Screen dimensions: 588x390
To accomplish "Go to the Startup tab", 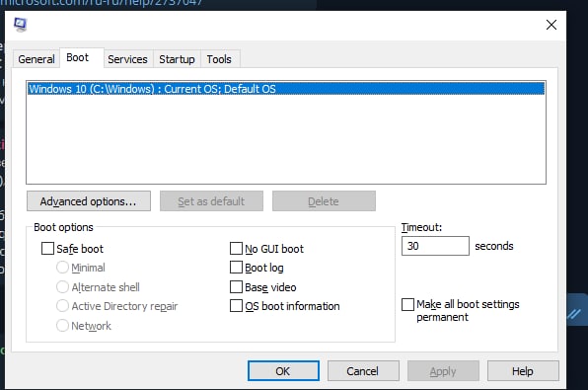I will (x=177, y=59).
